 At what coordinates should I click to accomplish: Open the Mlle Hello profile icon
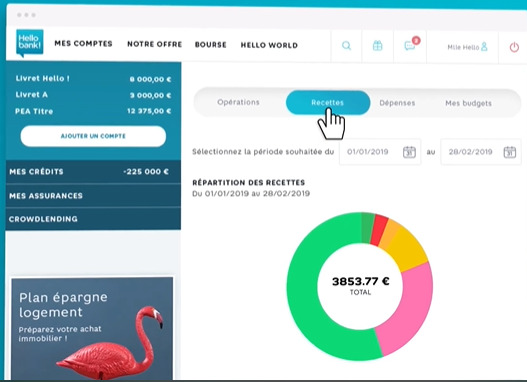pos(484,46)
